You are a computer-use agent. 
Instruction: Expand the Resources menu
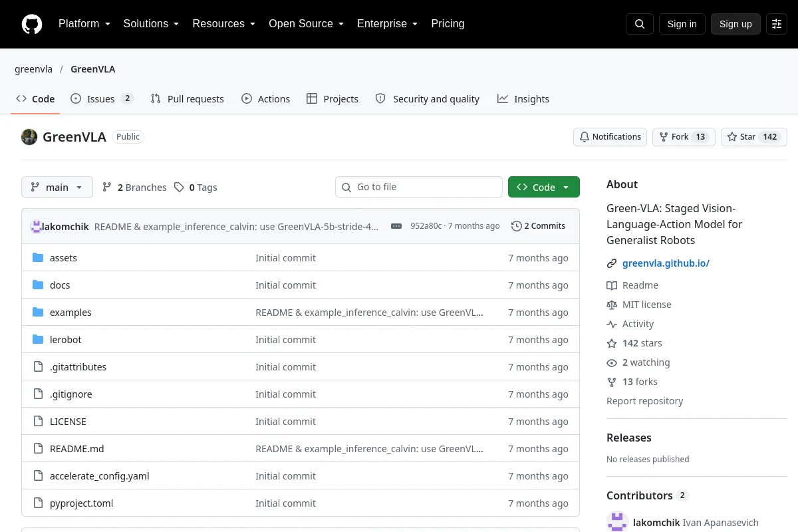(x=224, y=24)
